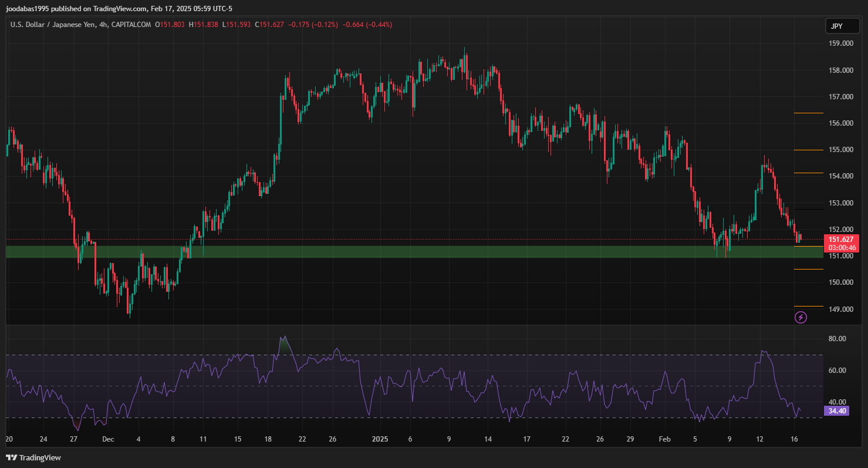Click the CAPITALCOM source label in legend
The image size is (868, 468).
[x=130, y=25]
